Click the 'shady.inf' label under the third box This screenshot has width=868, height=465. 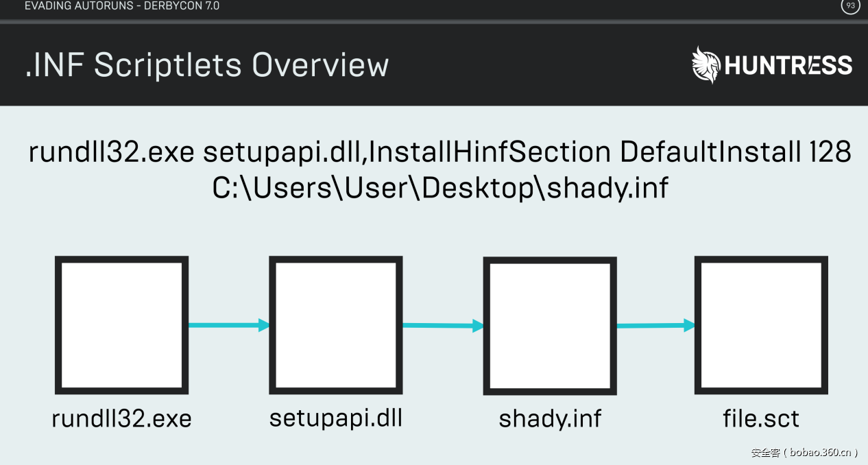tap(550, 418)
